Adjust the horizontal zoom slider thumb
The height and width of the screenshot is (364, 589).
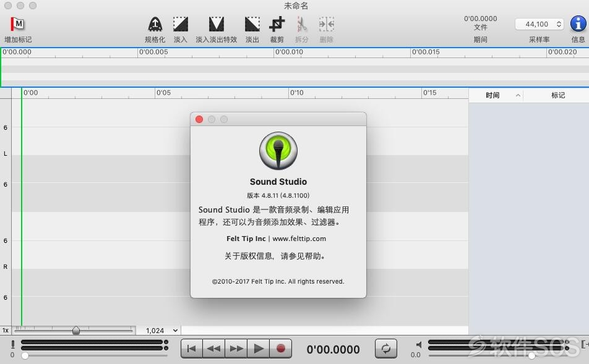tap(76, 330)
